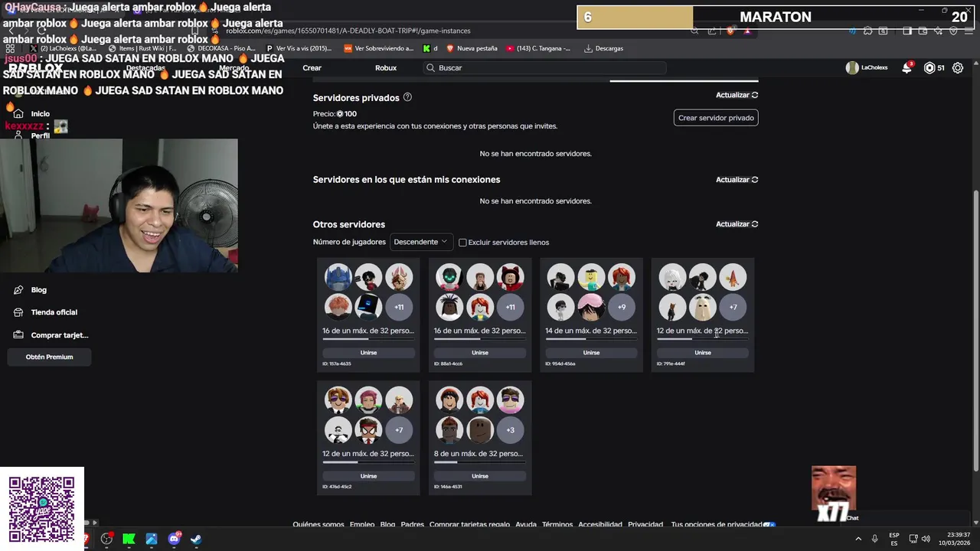Click the page vertical scrollbar
The image size is (980, 551).
(x=975, y=329)
